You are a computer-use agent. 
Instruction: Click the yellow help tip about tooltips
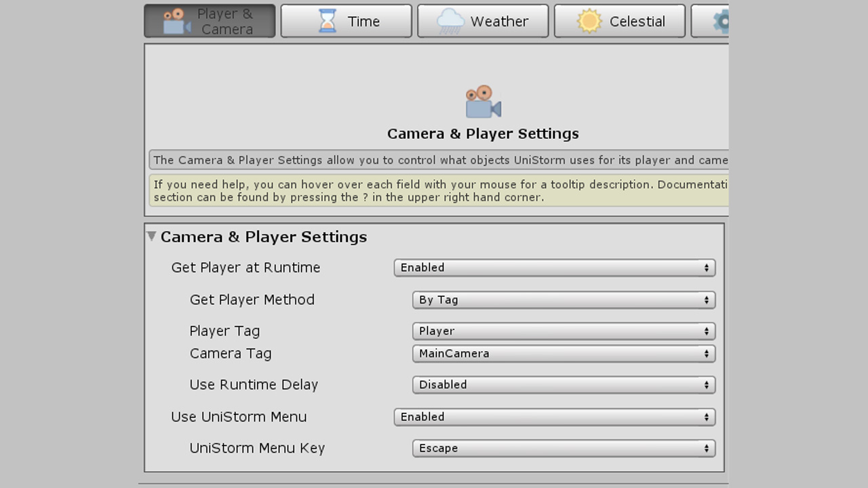click(439, 190)
